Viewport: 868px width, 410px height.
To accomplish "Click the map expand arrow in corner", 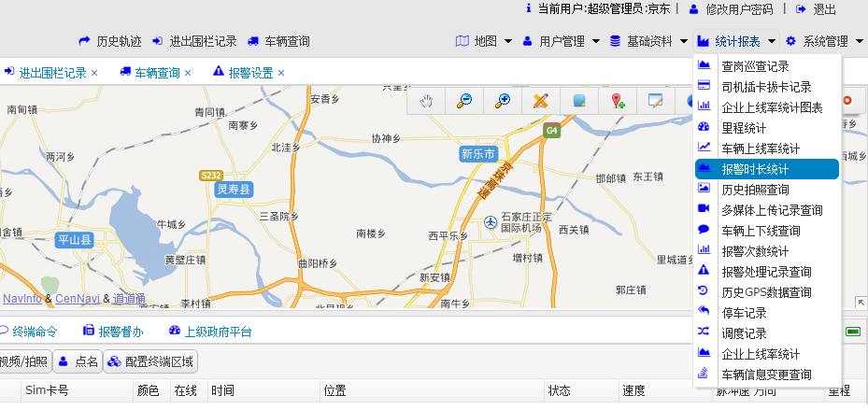I will (x=861, y=302).
